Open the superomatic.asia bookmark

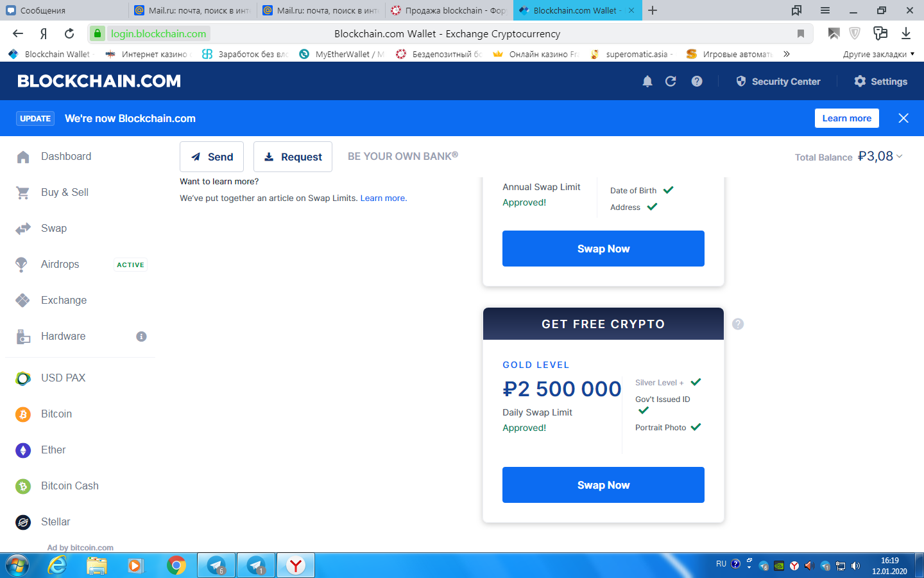coord(631,54)
